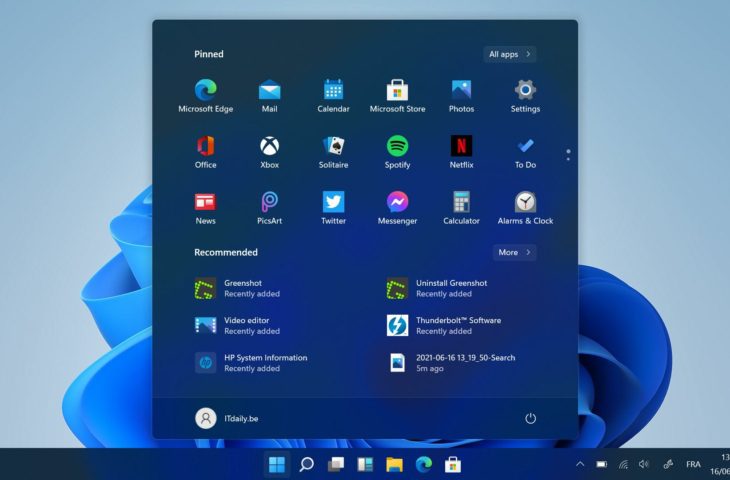Start the Solitaire game
The width and height of the screenshot is (730, 480).
[x=333, y=152]
